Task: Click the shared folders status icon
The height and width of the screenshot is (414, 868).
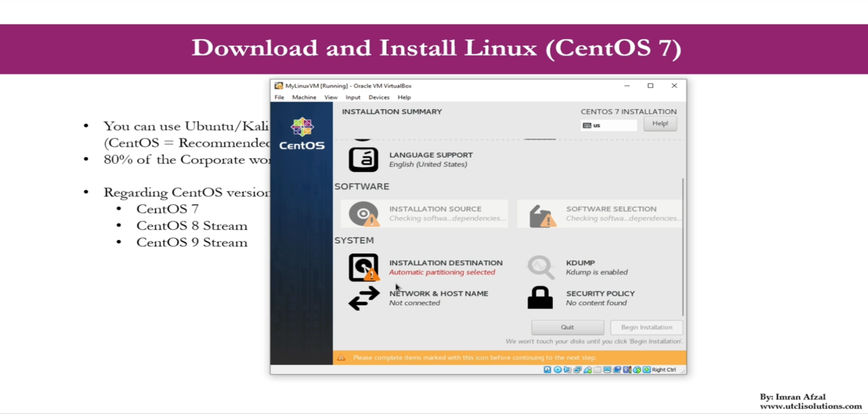Action: 597,370
